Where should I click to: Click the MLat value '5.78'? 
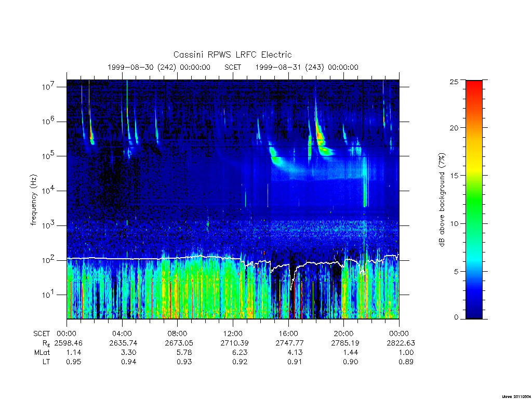[184, 353]
